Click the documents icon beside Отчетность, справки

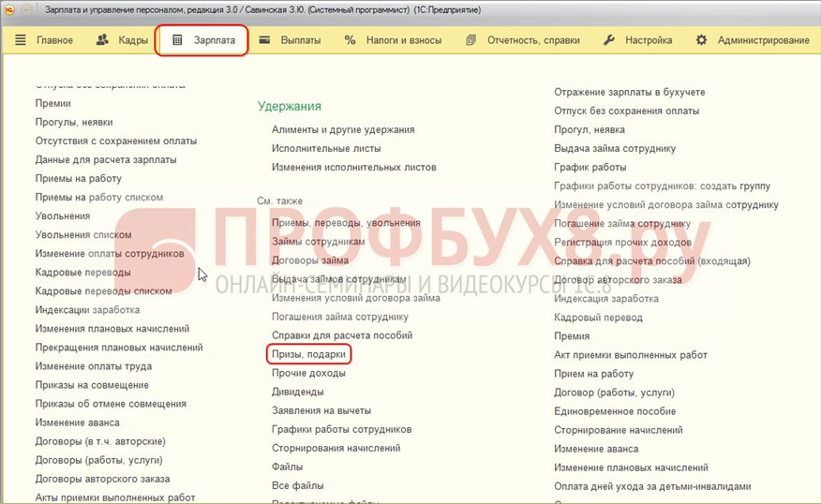470,40
